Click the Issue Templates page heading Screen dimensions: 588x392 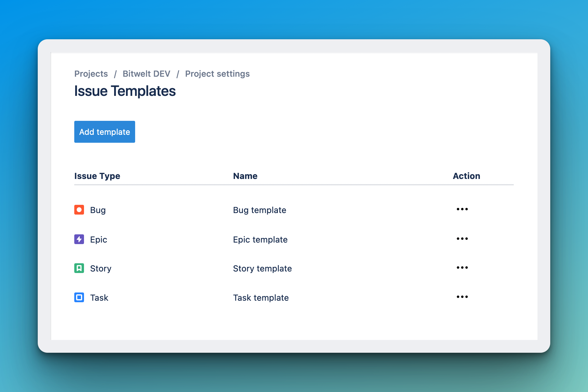(125, 91)
